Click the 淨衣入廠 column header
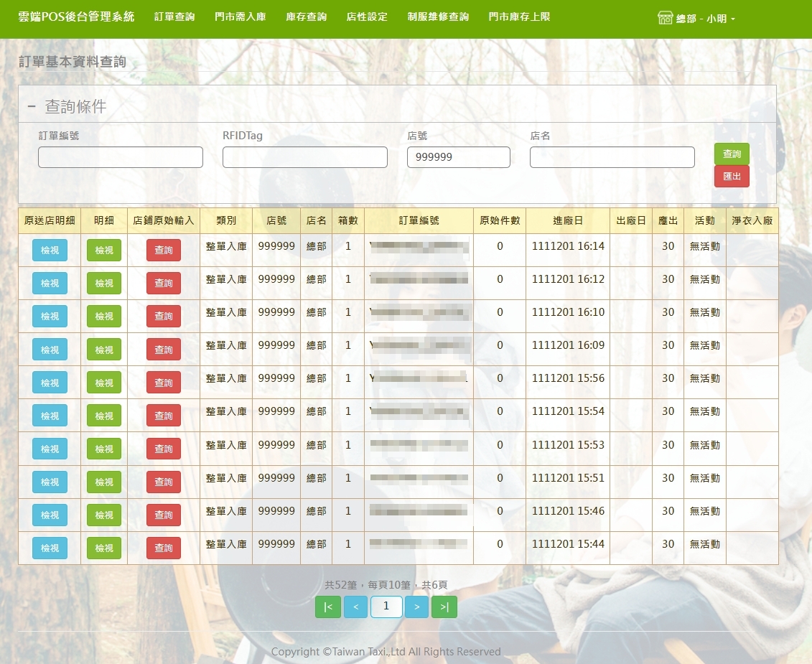 [x=752, y=220]
